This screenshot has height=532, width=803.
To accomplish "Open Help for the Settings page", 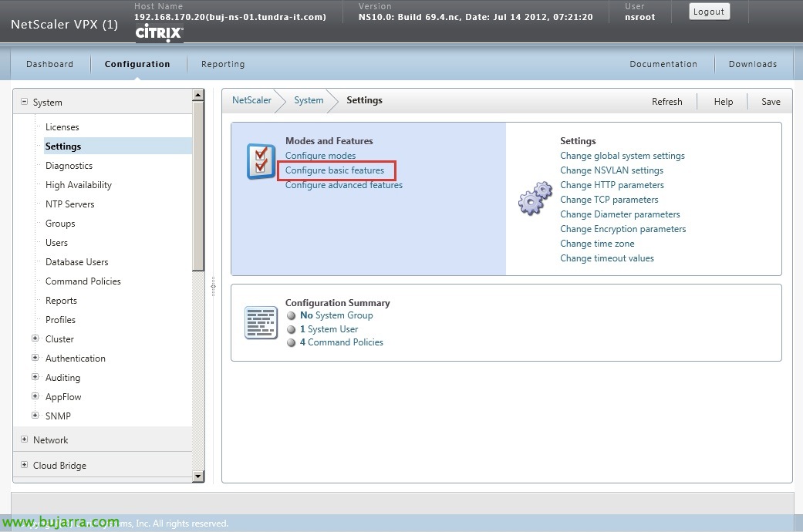I will (x=723, y=101).
